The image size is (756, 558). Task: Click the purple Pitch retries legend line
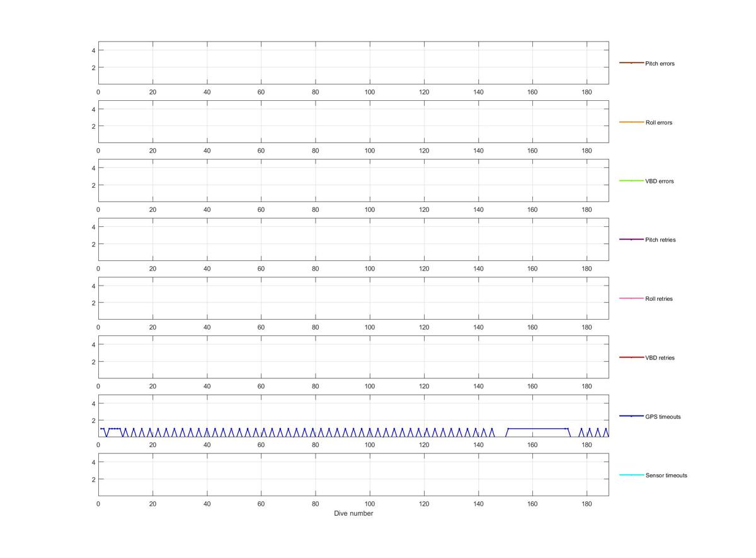tap(631, 240)
